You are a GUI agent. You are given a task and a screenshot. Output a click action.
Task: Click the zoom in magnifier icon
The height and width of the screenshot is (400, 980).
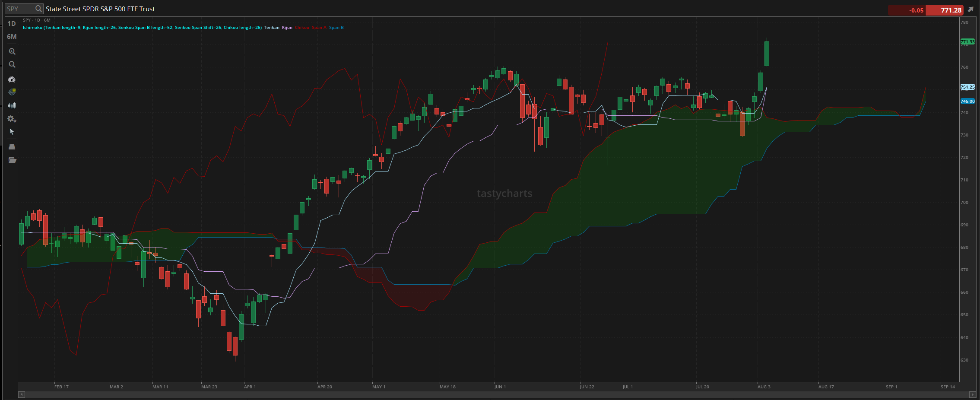12,51
